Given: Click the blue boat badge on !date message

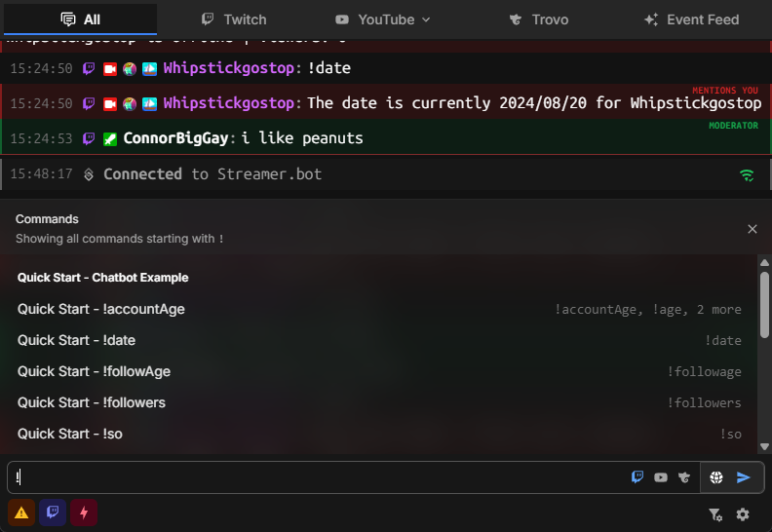Looking at the screenshot, I should (x=150, y=69).
